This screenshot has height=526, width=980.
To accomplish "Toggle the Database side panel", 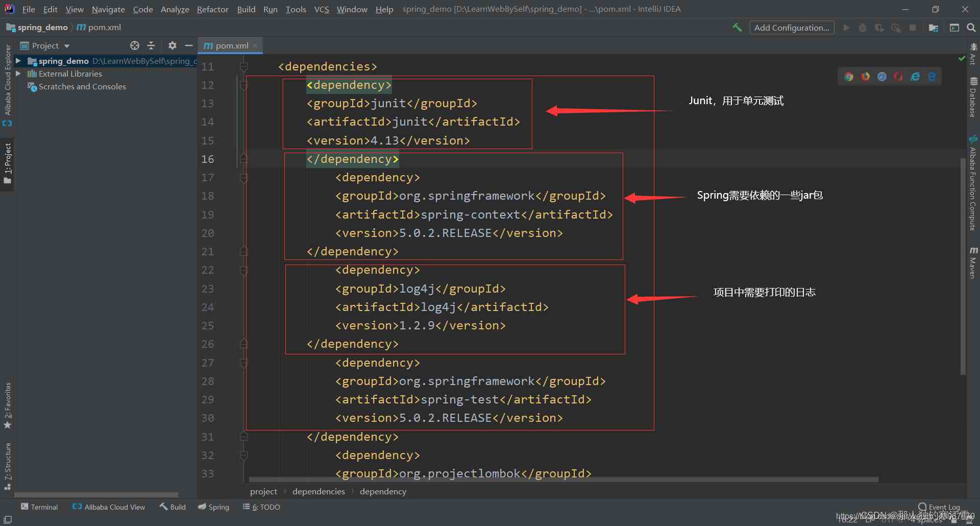I will tap(973, 97).
